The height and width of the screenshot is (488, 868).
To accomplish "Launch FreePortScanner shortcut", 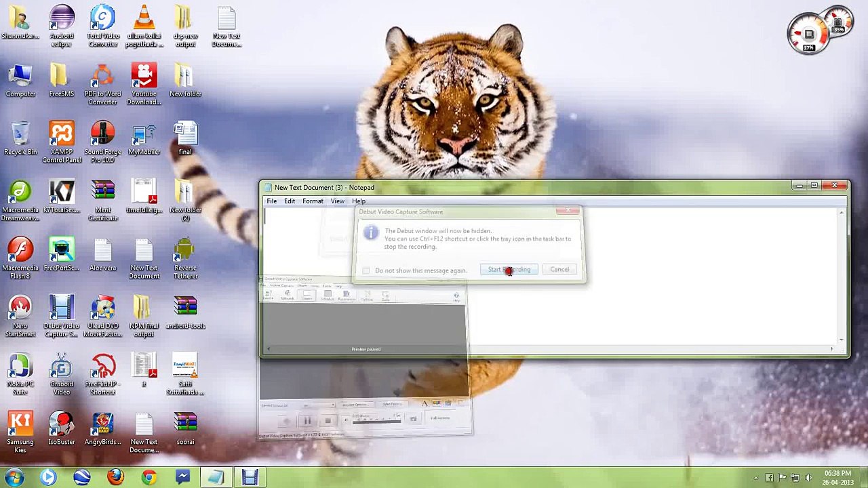I will (x=62, y=255).
